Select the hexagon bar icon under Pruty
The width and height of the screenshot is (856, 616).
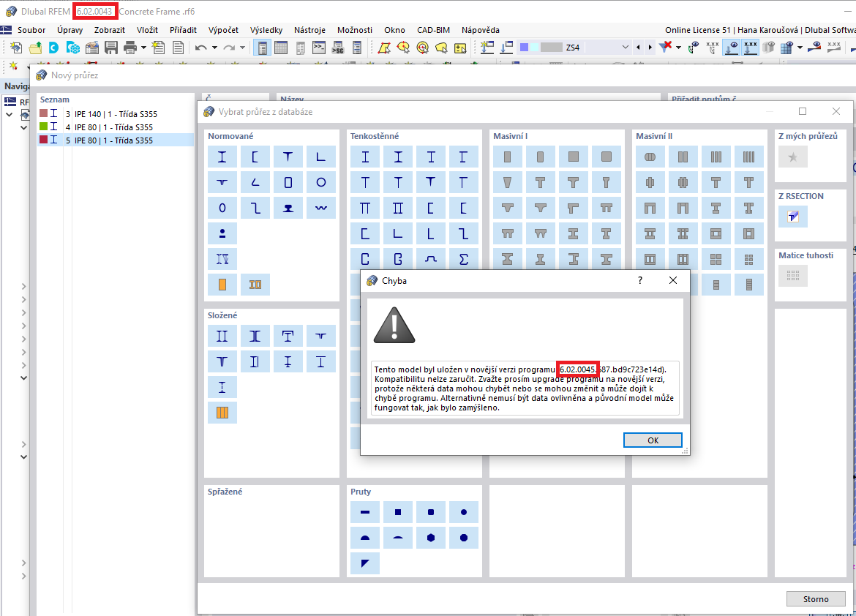point(431,538)
